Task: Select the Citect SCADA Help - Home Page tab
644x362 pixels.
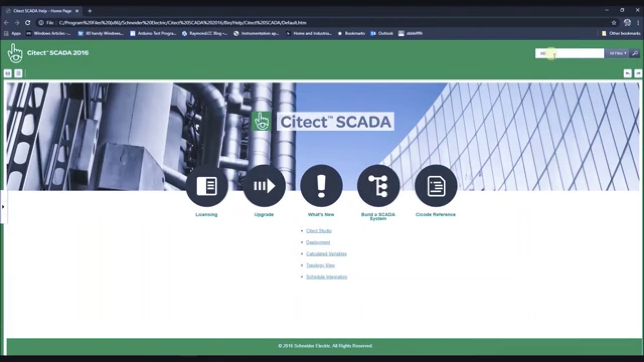Action: (x=42, y=11)
